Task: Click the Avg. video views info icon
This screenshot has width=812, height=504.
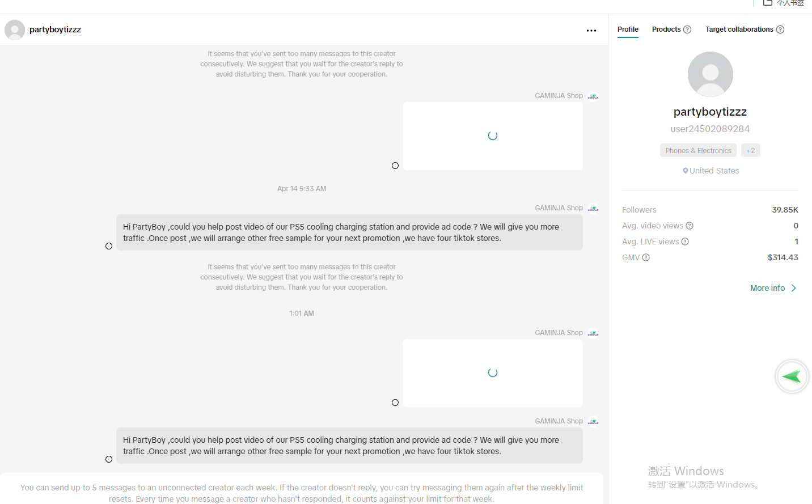Action: coord(690,226)
